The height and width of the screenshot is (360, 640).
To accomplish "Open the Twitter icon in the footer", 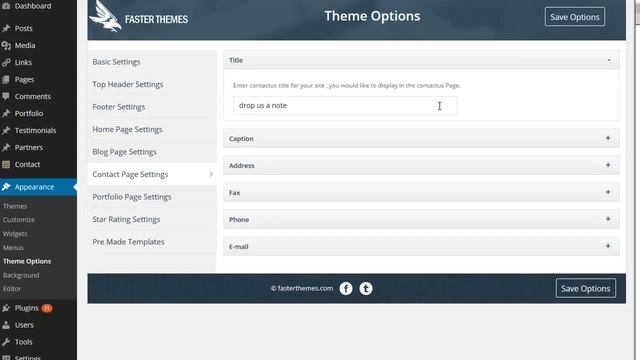I will (x=366, y=289).
